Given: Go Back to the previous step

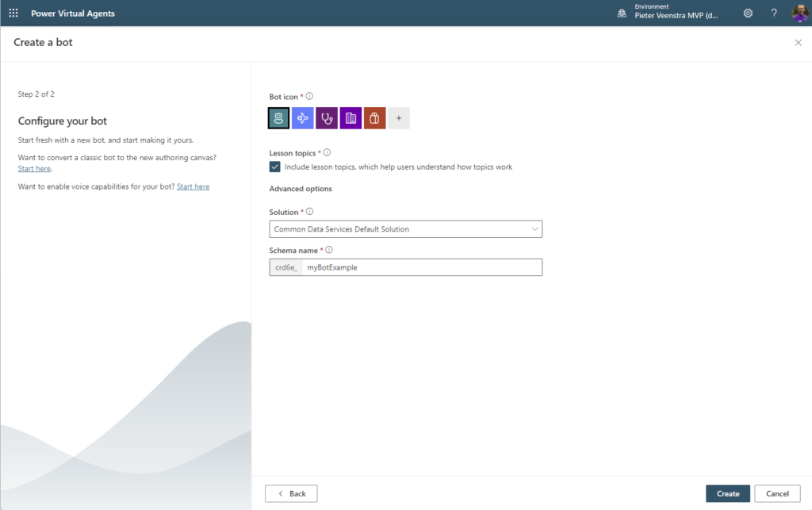Looking at the screenshot, I should (x=291, y=493).
